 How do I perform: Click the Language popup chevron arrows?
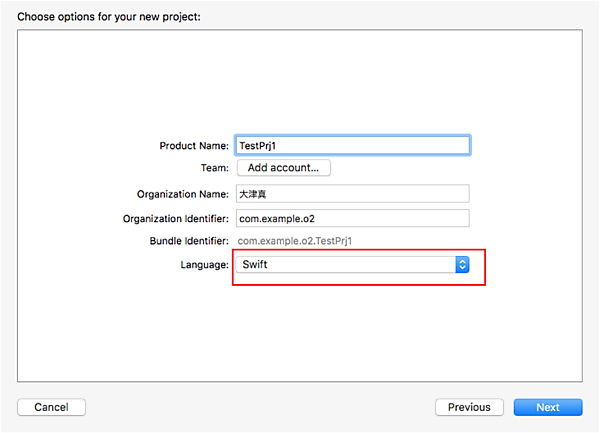[x=462, y=265]
